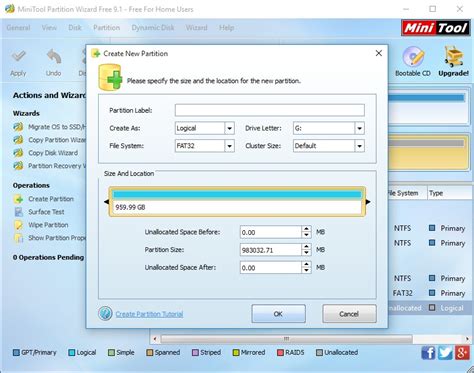Open the Wizard menu
Screen dimensions: 474x373
click(x=196, y=28)
